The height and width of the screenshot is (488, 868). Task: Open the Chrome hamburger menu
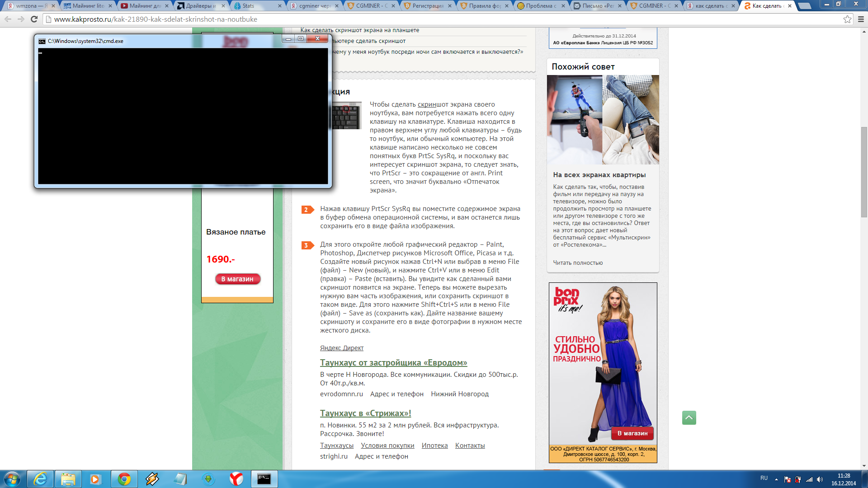point(861,19)
